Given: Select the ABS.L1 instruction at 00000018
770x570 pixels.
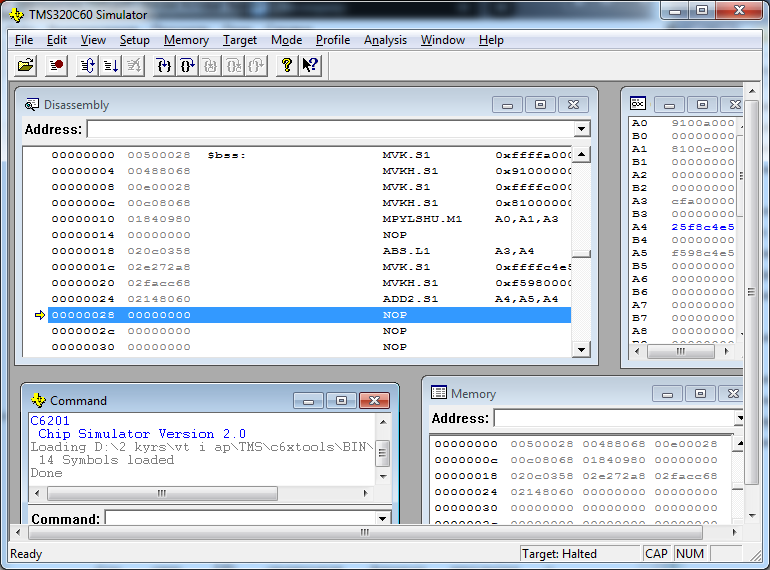Looking at the screenshot, I should [x=309, y=251].
